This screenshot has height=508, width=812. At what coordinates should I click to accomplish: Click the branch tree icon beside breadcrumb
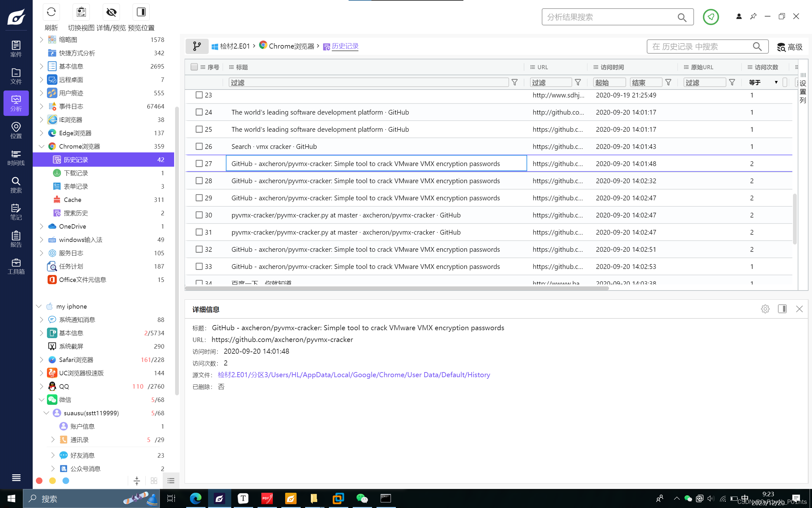197,46
